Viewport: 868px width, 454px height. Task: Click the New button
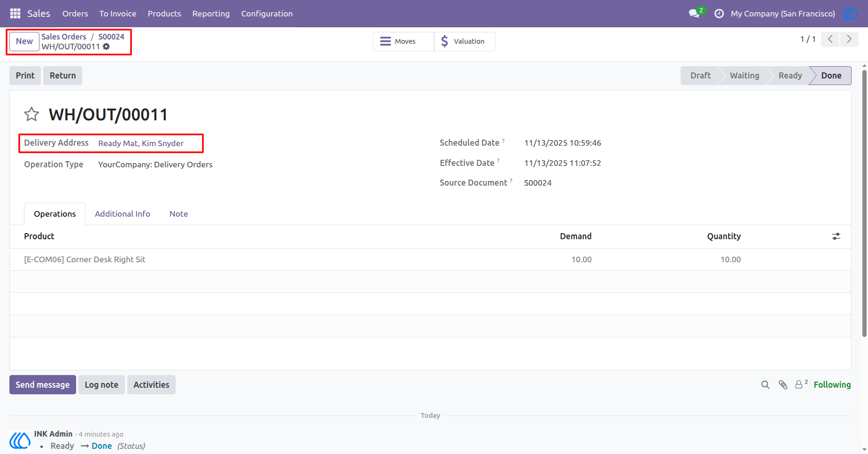[x=24, y=41]
